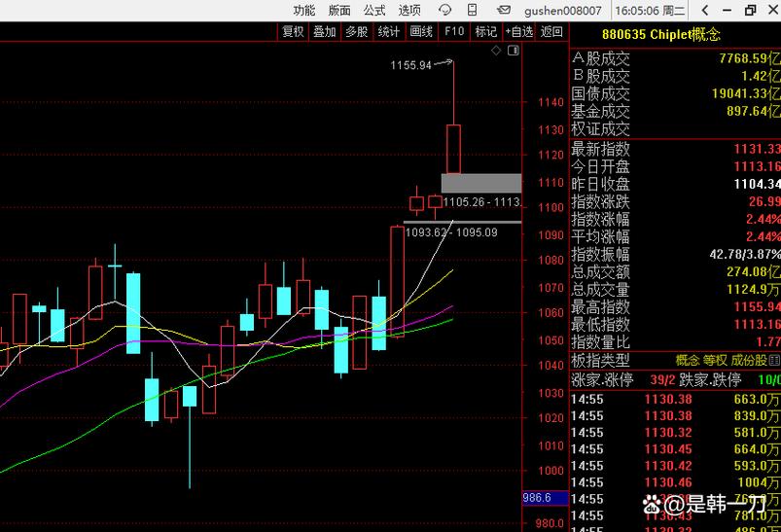Toggle 多股 multi-stock view
Viewport: 781px width, 532px height.
[357, 31]
